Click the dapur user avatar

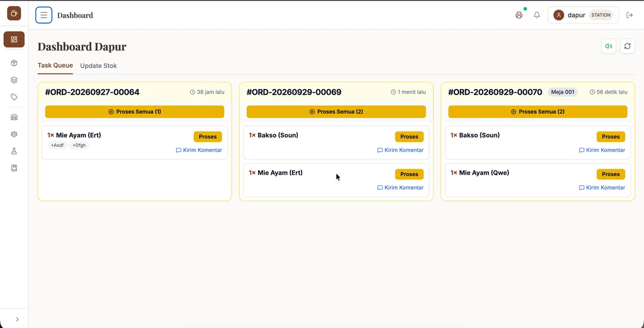click(559, 15)
